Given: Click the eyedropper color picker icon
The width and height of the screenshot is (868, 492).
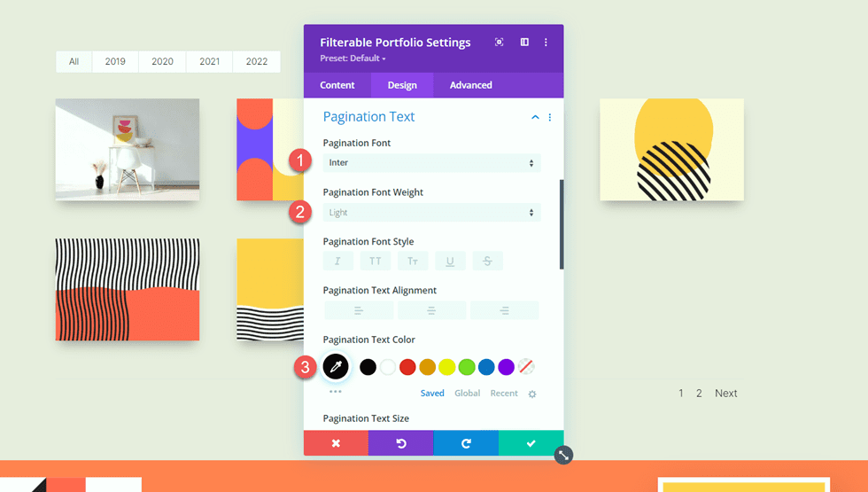Looking at the screenshot, I should coord(336,366).
